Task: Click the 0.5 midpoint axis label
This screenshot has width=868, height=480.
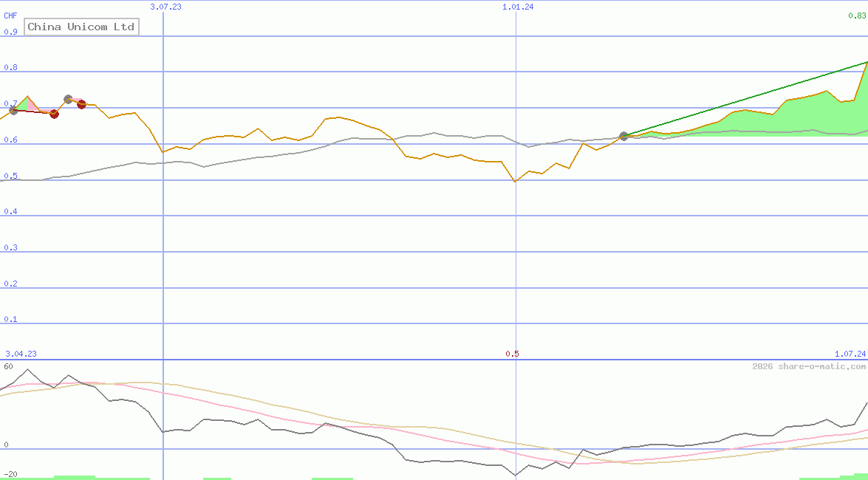Action: coord(512,354)
